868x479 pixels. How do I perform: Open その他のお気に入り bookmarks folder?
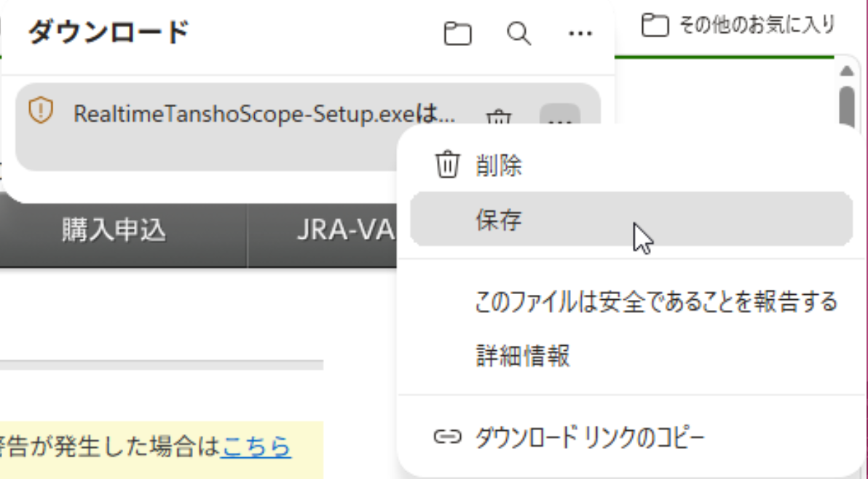[x=738, y=25]
